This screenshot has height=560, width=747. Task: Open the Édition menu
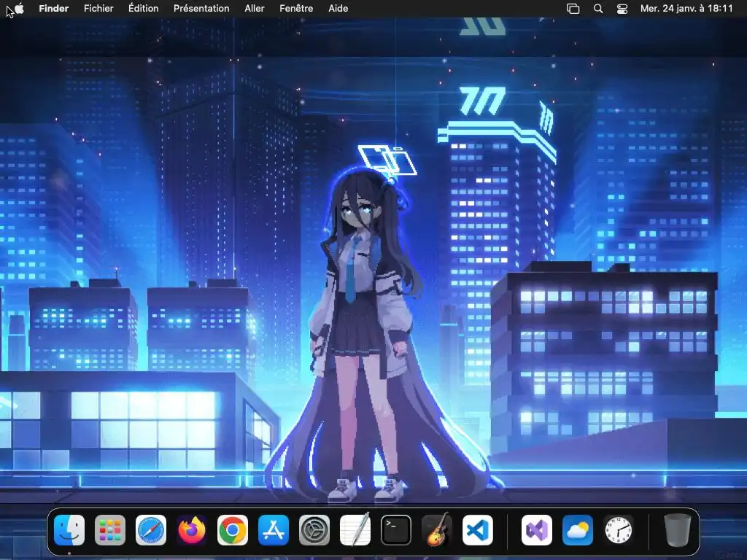[144, 8]
